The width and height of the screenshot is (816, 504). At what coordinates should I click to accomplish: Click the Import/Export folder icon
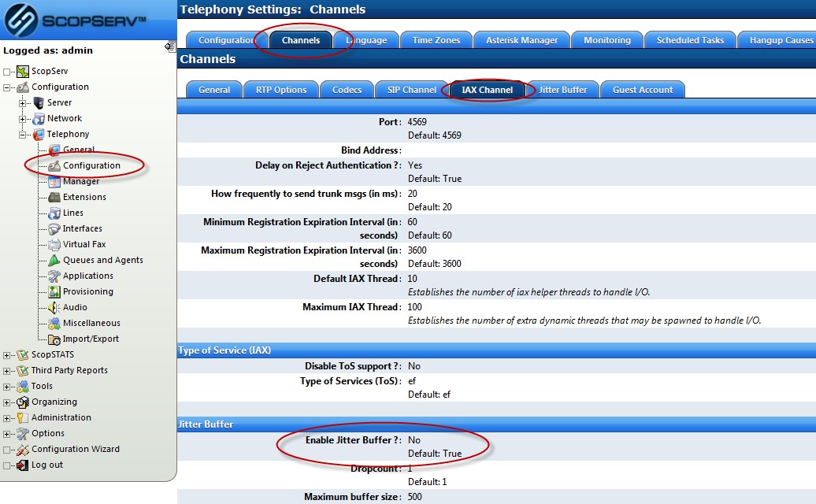[54, 339]
